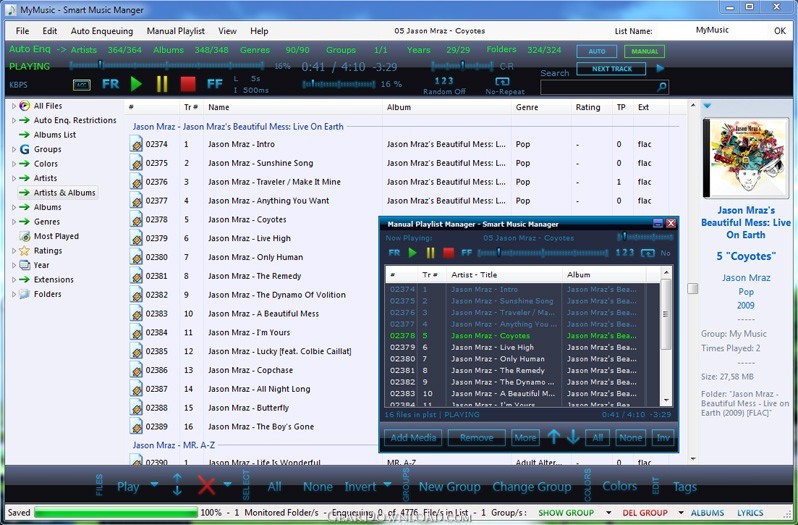Click Stop in Manual Playlist Manager
Viewport: 798px width, 525px height.
tap(448, 253)
